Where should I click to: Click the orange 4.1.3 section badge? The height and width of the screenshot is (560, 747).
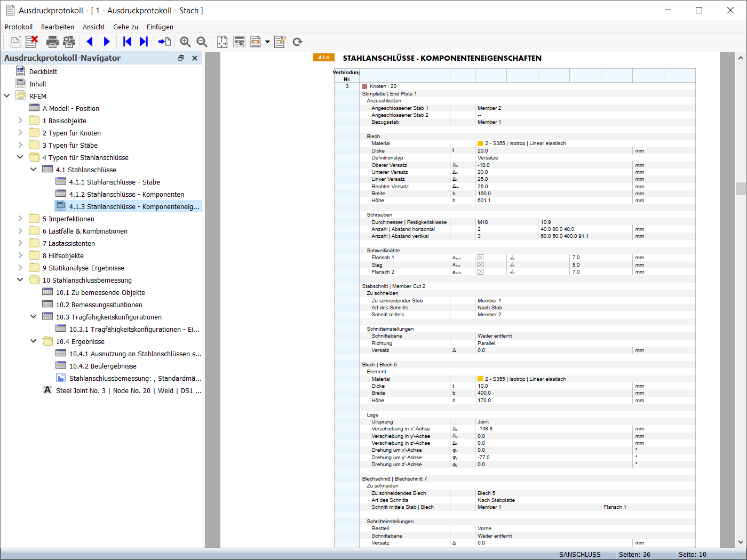coord(324,58)
